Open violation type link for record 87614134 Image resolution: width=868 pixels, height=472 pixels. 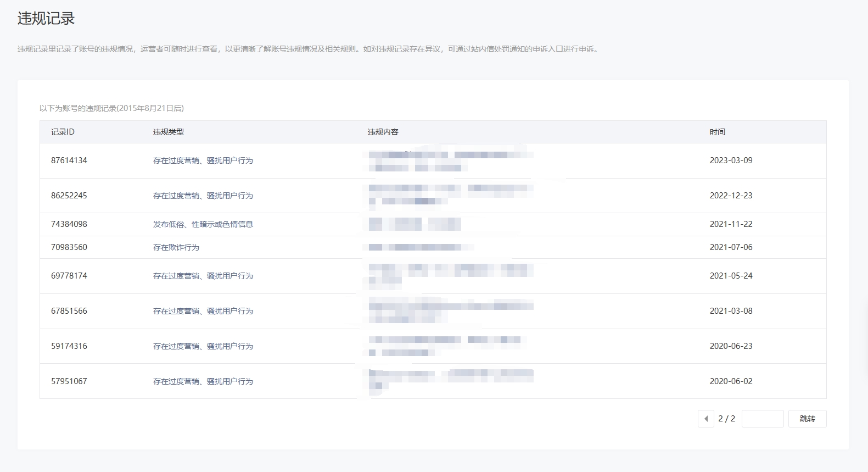point(203,160)
